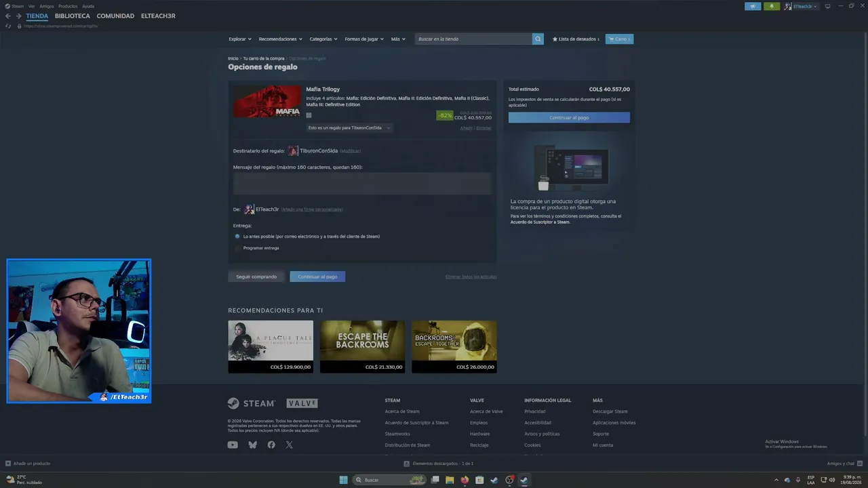The image size is (868, 488).
Task: Switch to the BIBLIOTECA tab
Action: pos(73,16)
